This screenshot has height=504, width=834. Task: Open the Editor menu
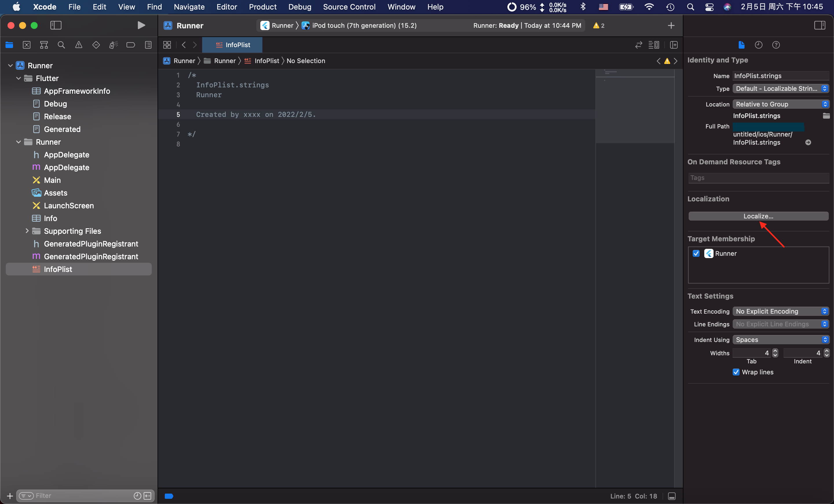coord(226,7)
